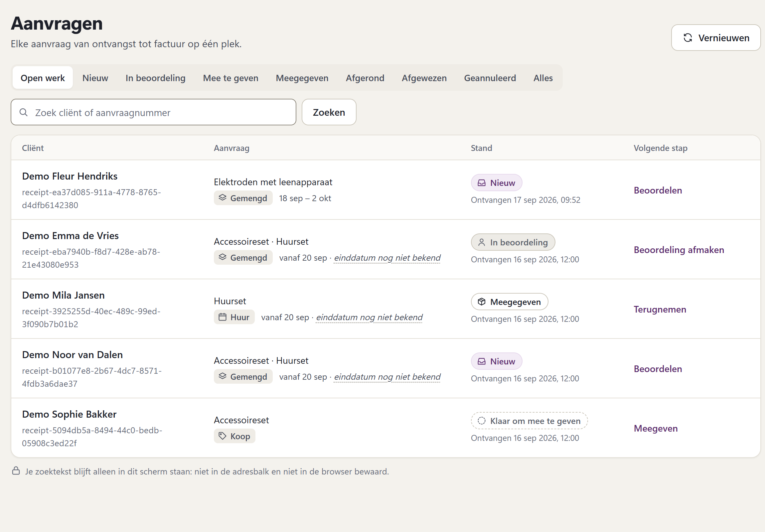765x532 pixels.
Task: Click einddatum nog niet bekend in Emma de Vries row
Action: pos(387,257)
